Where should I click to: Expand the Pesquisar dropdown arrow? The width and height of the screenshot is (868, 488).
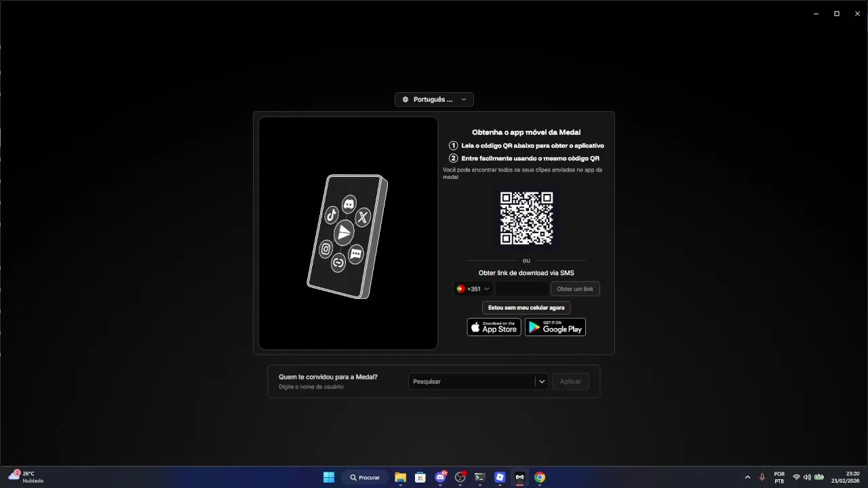[541, 382]
